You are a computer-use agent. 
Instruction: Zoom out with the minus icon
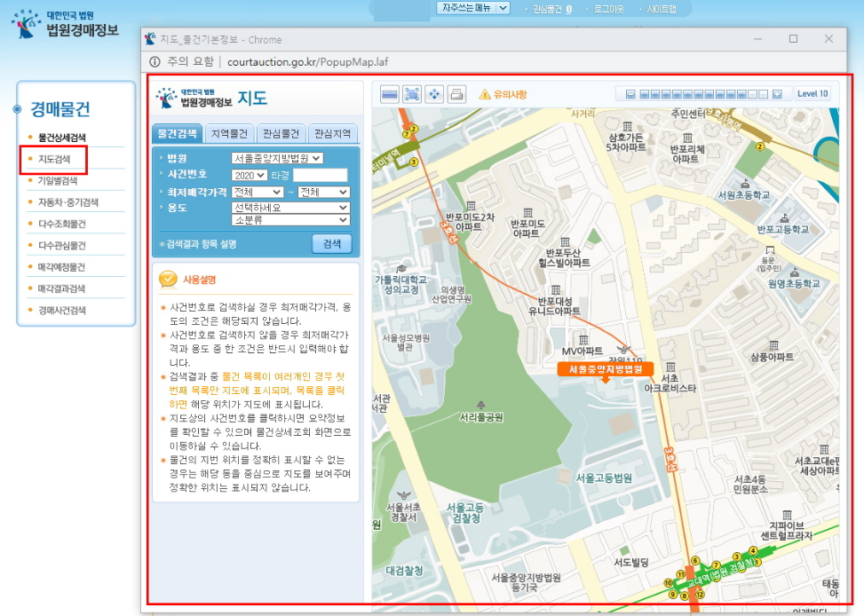coord(631,94)
